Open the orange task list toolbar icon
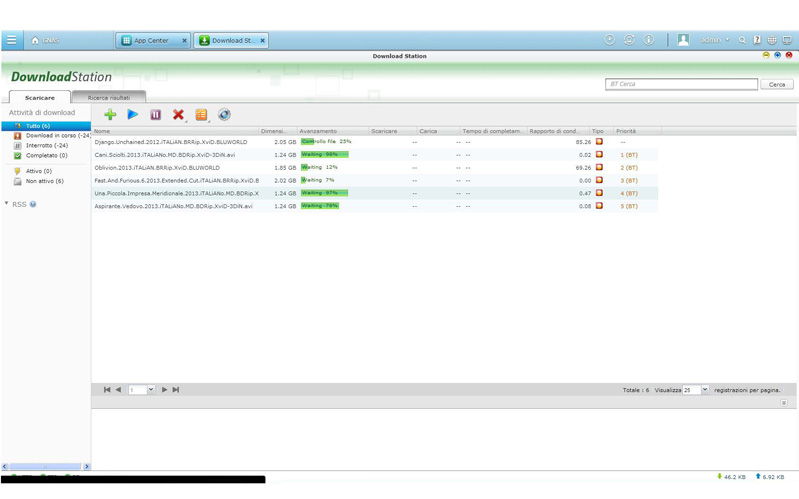799x499 pixels. point(201,115)
